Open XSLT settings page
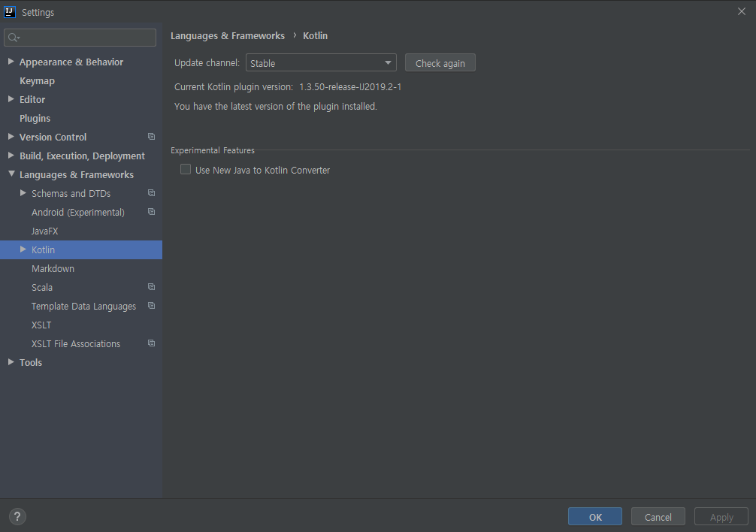The image size is (756, 532). [x=41, y=325]
